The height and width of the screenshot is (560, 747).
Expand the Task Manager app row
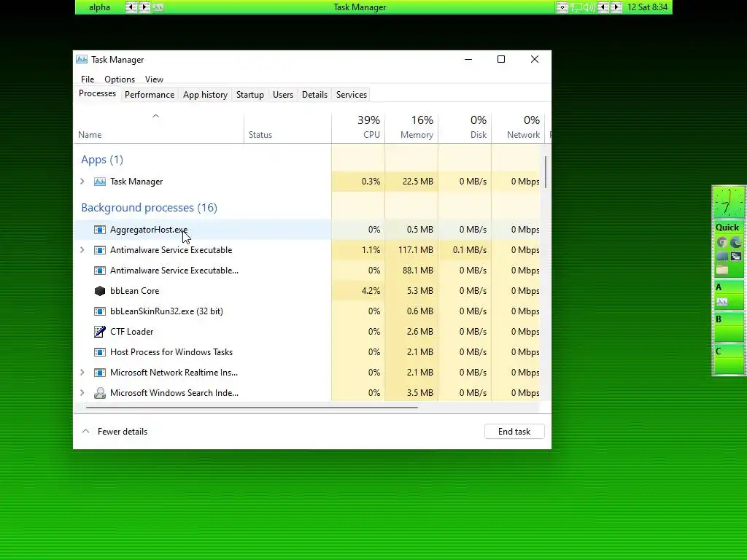point(82,182)
